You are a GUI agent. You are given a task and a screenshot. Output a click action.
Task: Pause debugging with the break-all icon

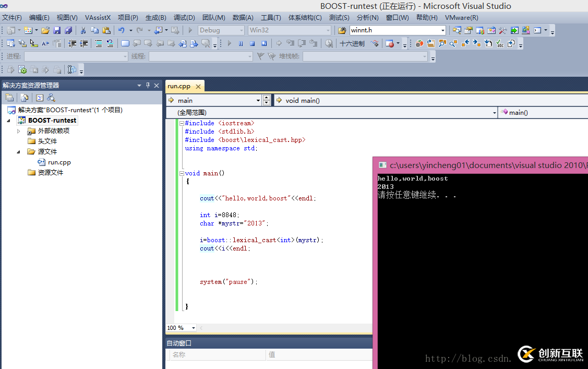pos(241,44)
